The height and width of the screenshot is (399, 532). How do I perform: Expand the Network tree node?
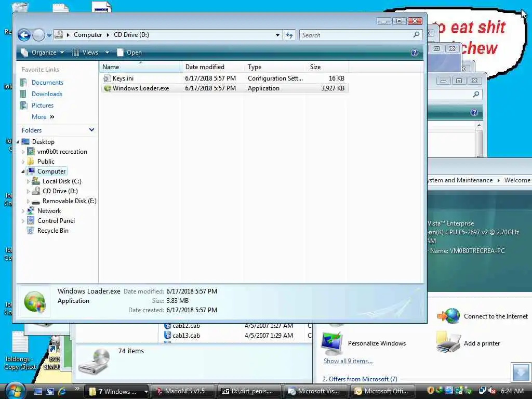[23, 211]
